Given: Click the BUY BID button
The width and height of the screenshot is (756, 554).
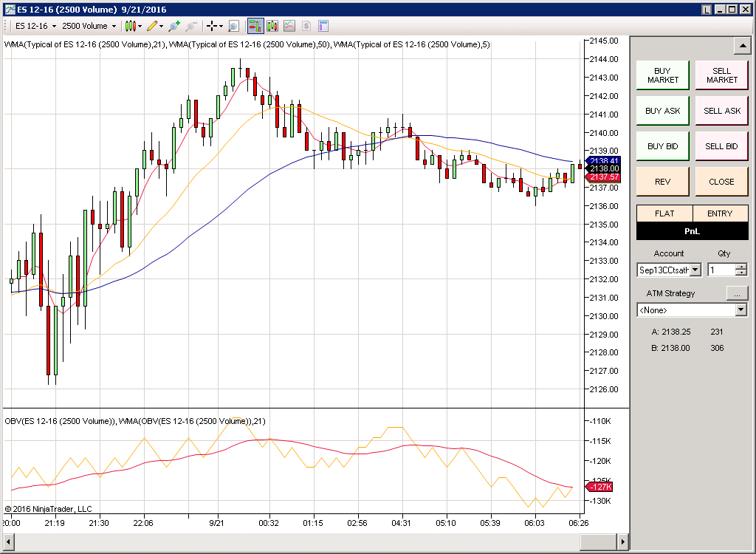Looking at the screenshot, I should click(662, 146).
